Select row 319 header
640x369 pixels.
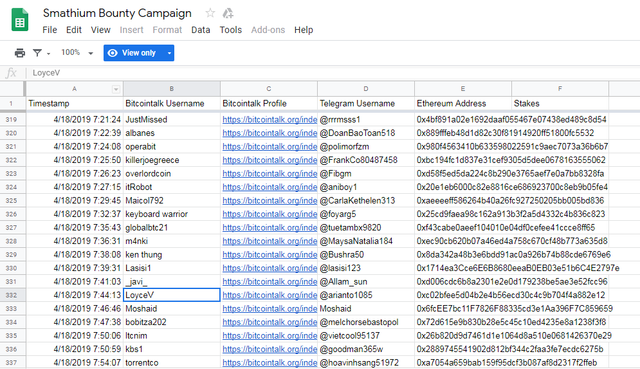click(12, 120)
